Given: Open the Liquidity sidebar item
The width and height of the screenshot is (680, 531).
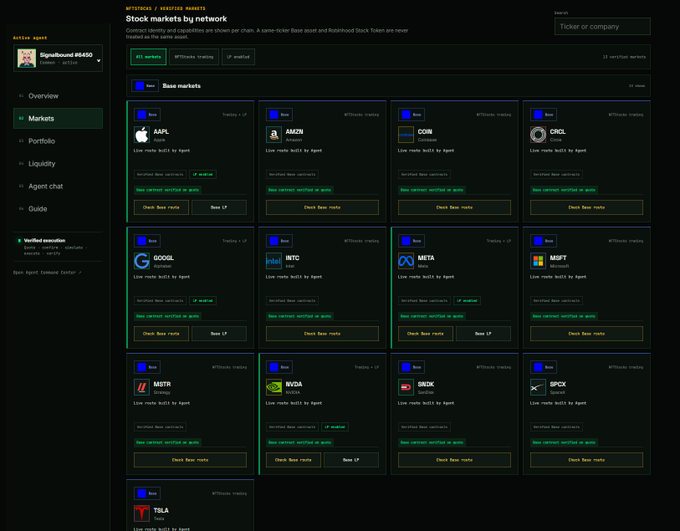Looking at the screenshot, I should (x=58, y=164).
